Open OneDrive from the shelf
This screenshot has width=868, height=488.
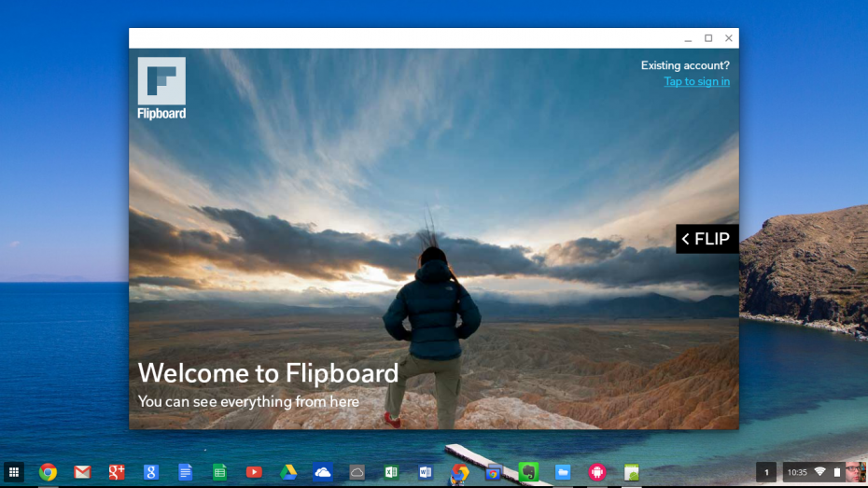point(323,472)
